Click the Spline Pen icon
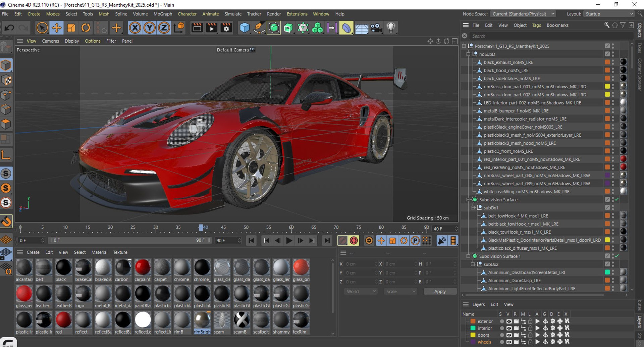Screen dimensions: 644x347 click(x=259, y=28)
